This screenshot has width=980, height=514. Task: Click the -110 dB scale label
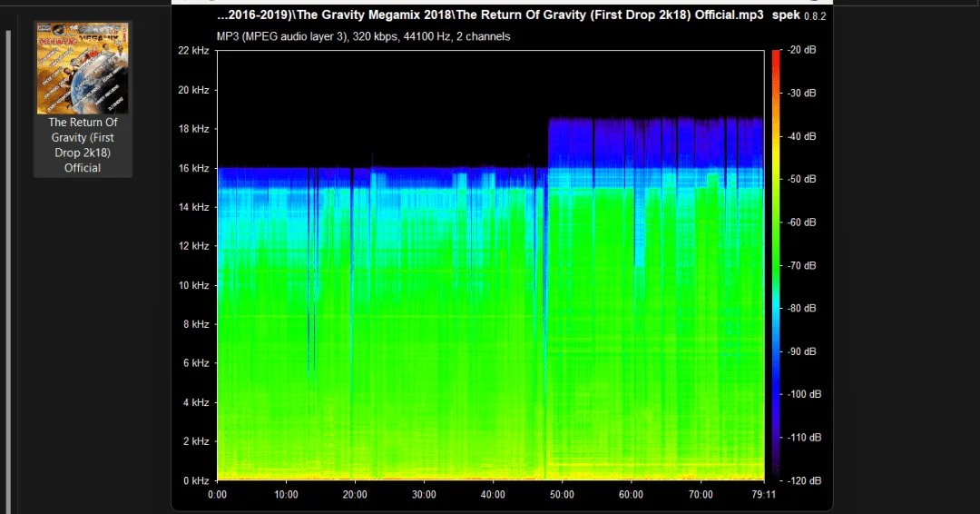[804, 437]
